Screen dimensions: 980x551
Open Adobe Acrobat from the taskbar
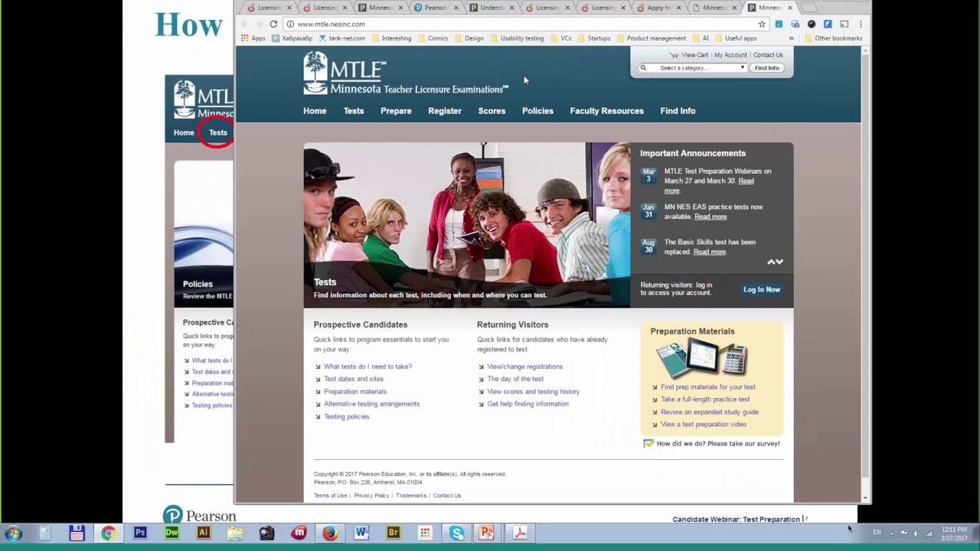click(x=520, y=533)
